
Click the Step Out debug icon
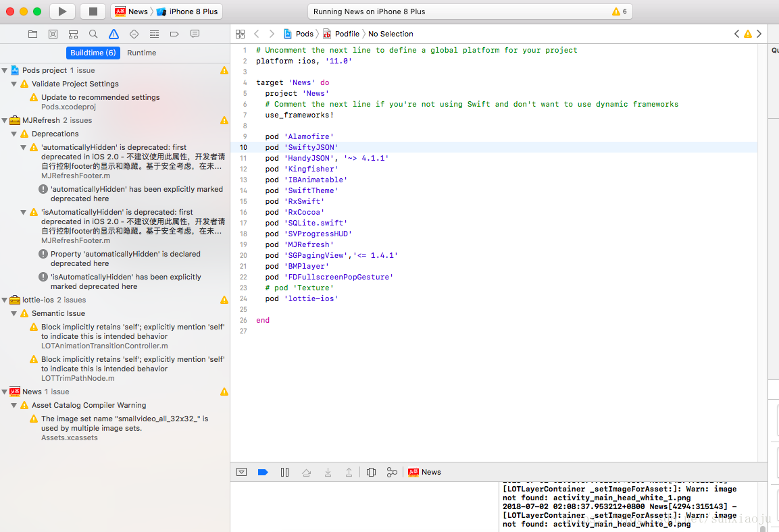pos(349,472)
